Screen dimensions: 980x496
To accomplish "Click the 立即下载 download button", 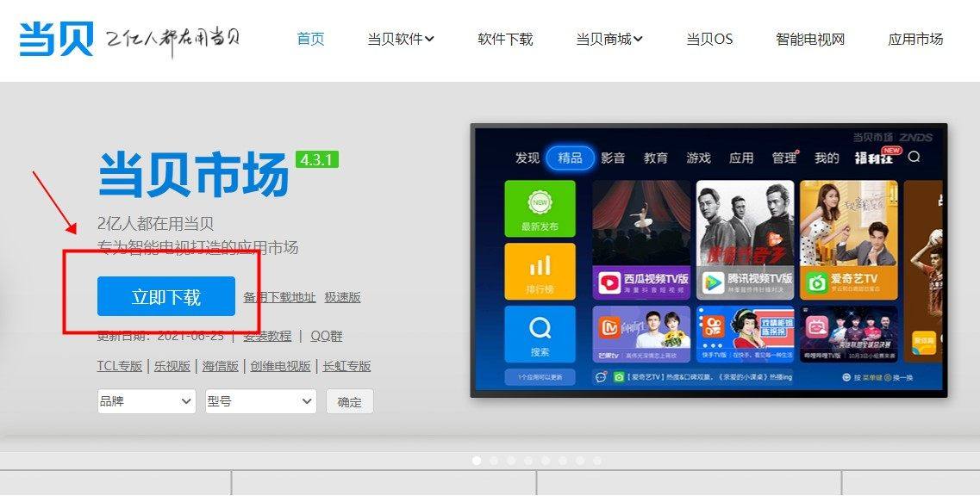I will coord(166,297).
